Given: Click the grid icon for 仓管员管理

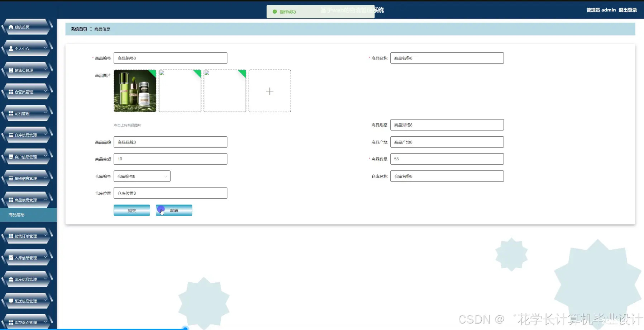Looking at the screenshot, I should pyautogui.click(x=11, y=92).
